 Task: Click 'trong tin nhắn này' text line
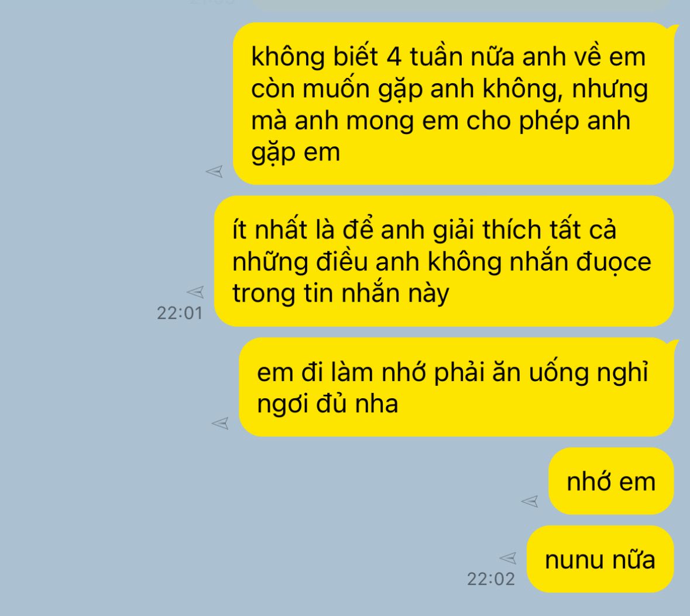(x=341, y=293)
